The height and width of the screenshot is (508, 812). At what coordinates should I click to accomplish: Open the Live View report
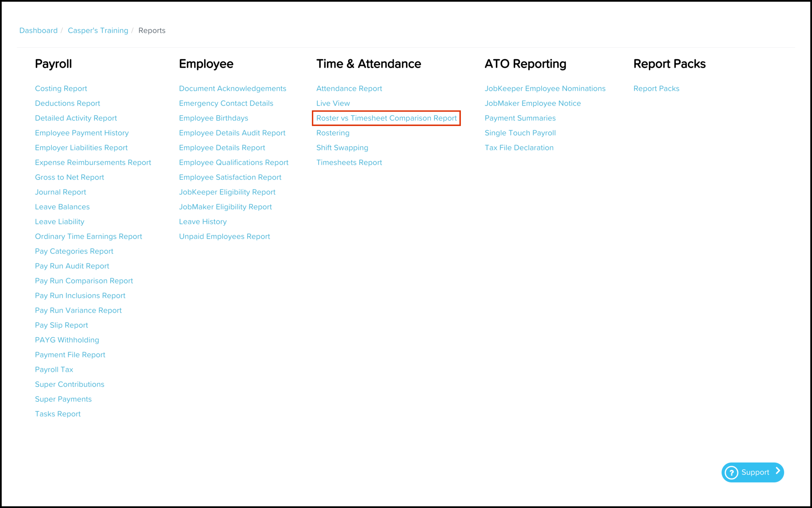click(x=333, y=104)
